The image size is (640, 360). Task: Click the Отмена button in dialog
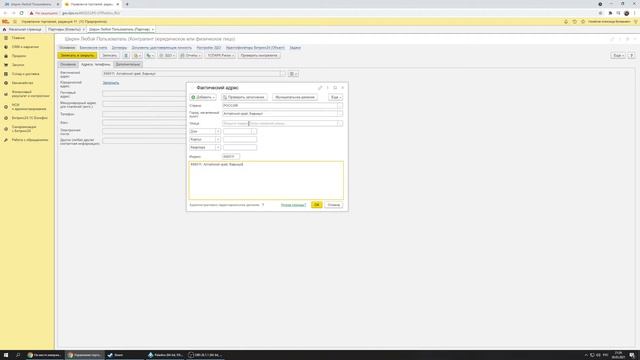coord(333,205)
